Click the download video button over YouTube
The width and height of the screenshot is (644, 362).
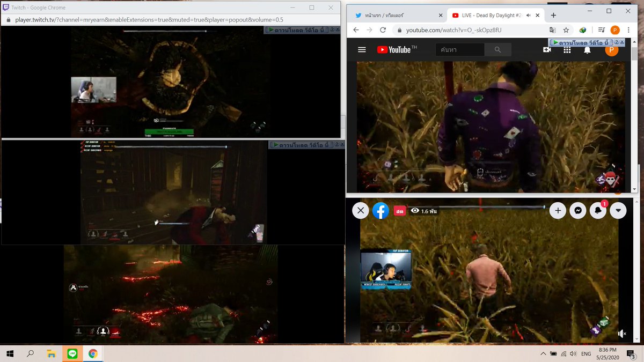[581, 42]
